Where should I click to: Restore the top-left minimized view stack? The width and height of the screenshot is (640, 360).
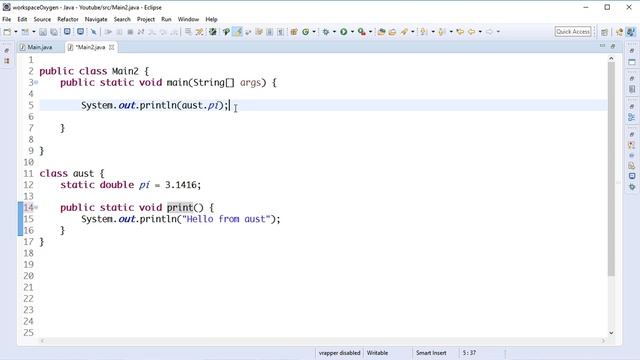click(x=7, y=51)
